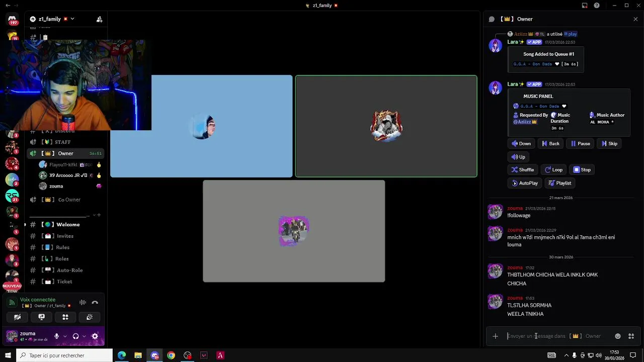Select zouma in the voice channel list

tap(70, 186)
